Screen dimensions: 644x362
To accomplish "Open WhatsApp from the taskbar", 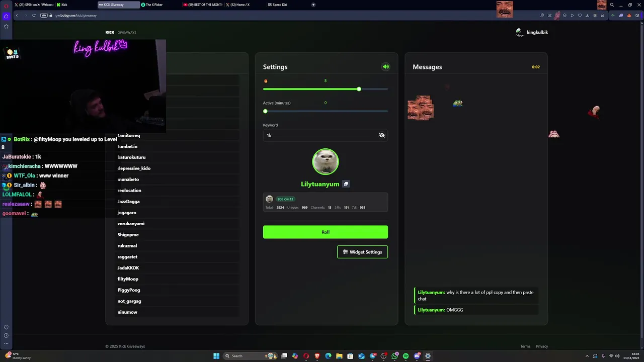I will (x=395, y=356).
